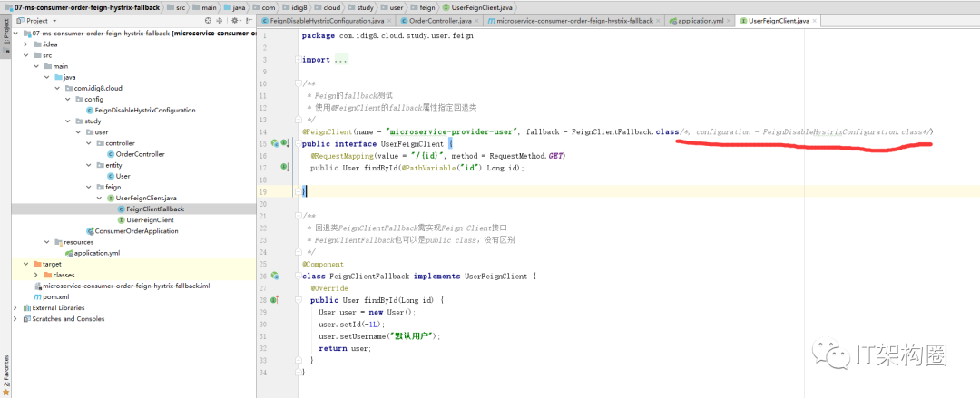Collapse the target folder
Viewport: 980px width, 398px height.
(25, 264)
